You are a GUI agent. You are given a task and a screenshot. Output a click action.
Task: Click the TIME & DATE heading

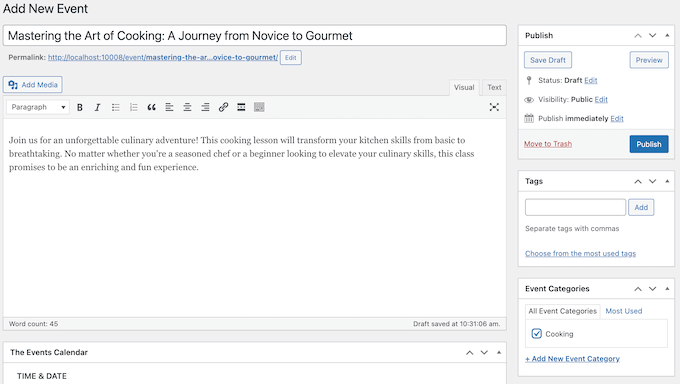tap(42, 376)
